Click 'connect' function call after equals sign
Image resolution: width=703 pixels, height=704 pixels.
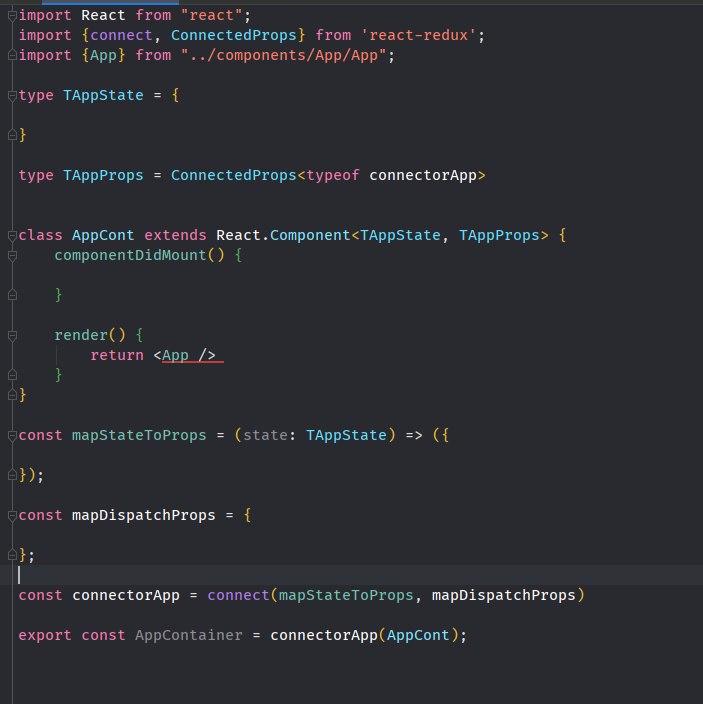tap(238, 595)
